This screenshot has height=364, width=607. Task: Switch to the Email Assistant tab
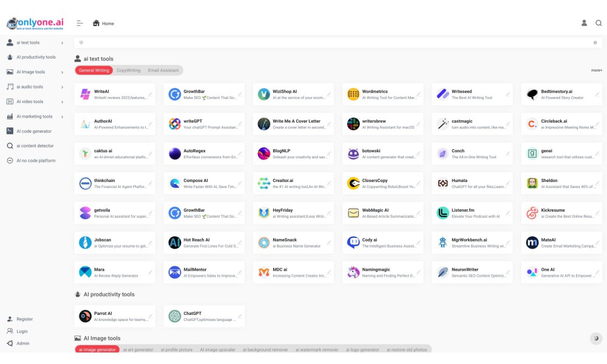(163, 70)
